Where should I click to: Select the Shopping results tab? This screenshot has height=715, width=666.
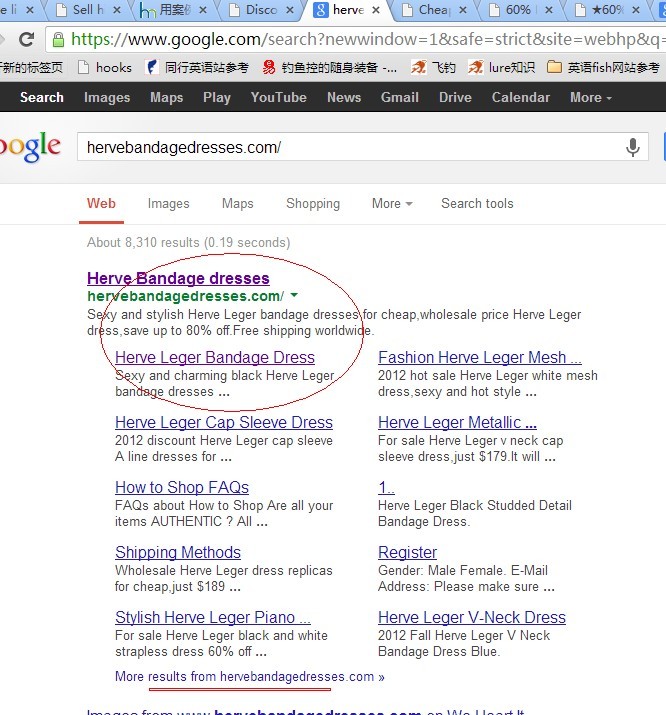point(313,203)
